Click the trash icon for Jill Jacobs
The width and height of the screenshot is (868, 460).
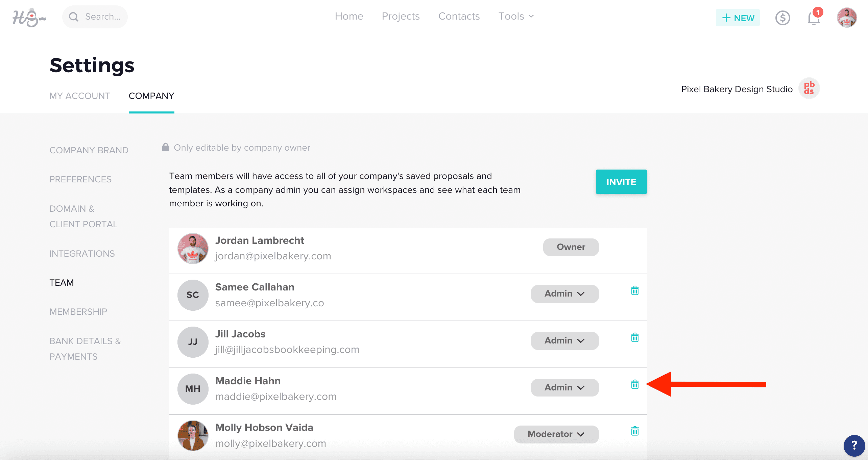(x=635, y=337)
